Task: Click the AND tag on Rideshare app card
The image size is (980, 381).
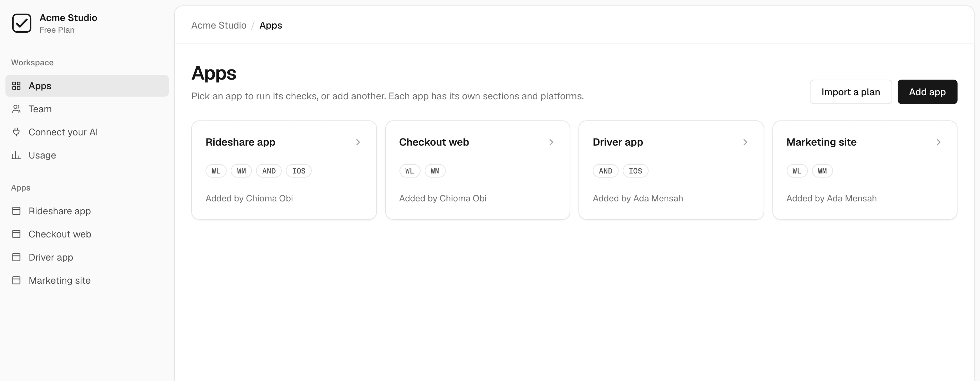Action: point(268,171)
